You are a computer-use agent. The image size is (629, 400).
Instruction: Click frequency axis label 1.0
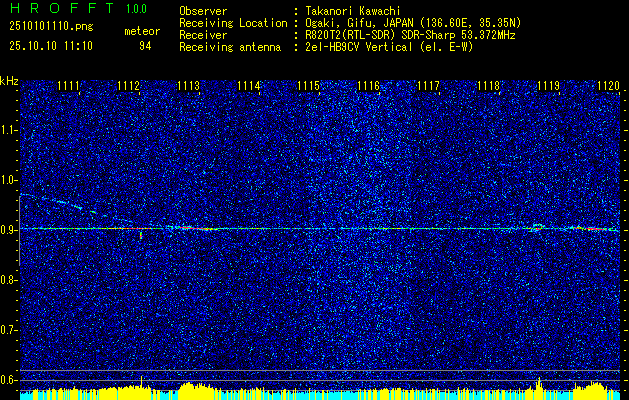click(x=8, y=180)
